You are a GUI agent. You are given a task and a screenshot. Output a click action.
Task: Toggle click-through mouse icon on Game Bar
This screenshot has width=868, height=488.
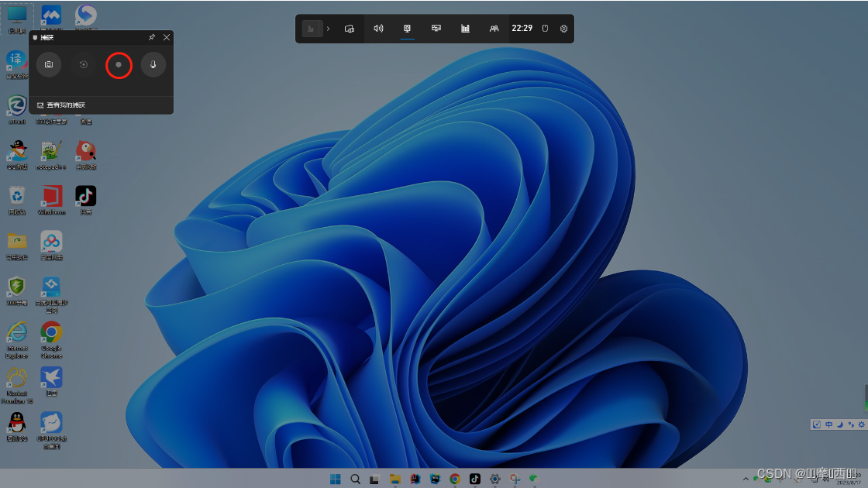[x=545, y=29]
